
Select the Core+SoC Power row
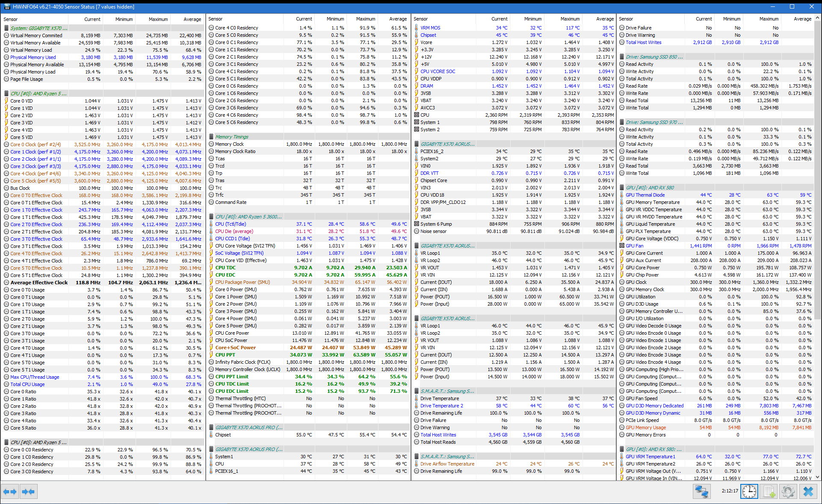308,348
